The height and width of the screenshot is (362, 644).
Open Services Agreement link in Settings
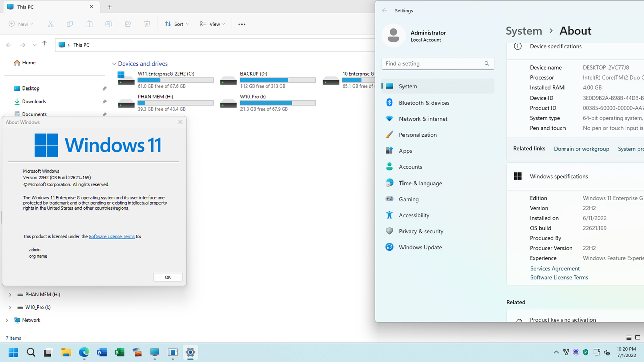click(x=555, y=269)
